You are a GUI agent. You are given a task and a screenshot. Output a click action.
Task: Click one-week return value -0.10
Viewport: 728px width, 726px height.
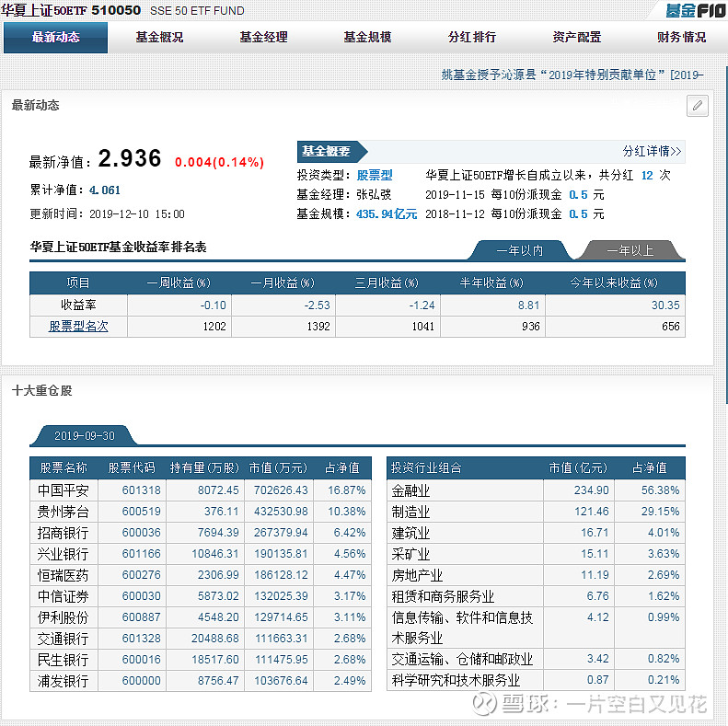[214, 305]
